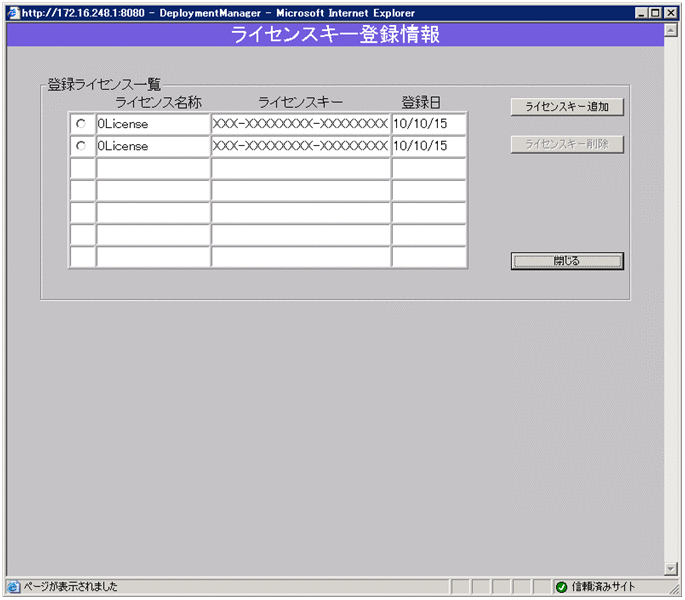
Task: Maximize the DeploymentManager window
Action: tap(655, 13)
